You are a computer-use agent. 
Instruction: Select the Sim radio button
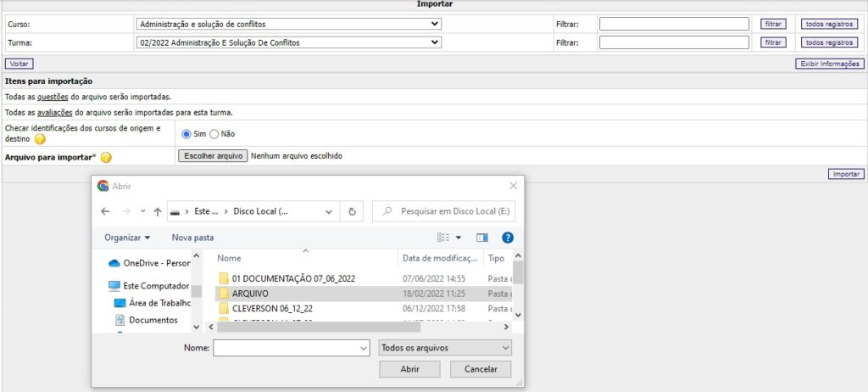tap(186, 133)
